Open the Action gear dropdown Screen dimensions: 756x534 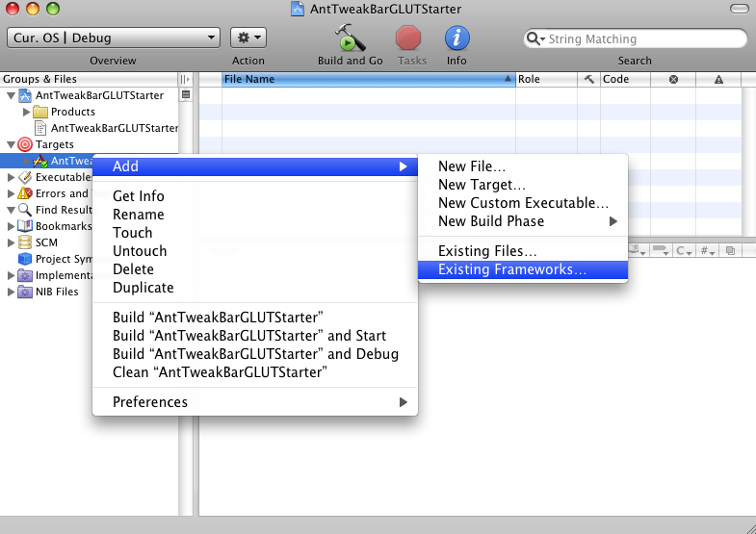tap(248, 38)
